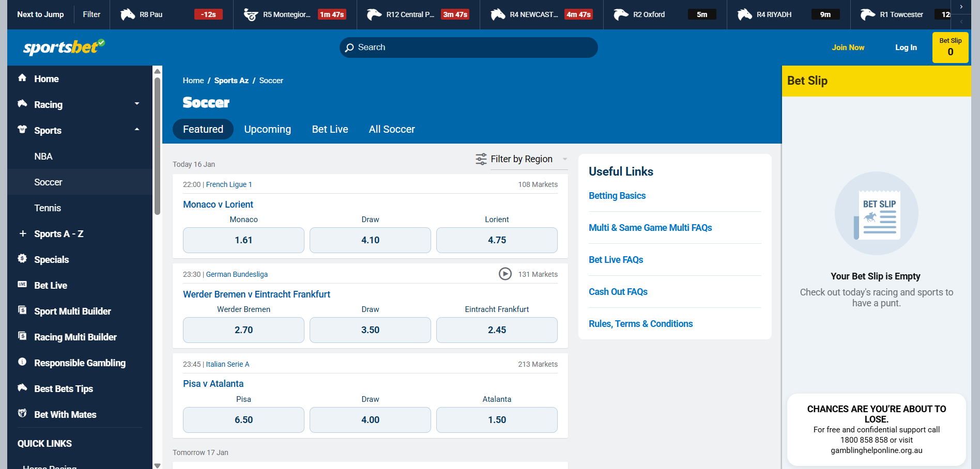This screenshot has width=980, height=469.
Task: Click the sidebar scrollbar up arrow
Action: (x=157, y=71)
